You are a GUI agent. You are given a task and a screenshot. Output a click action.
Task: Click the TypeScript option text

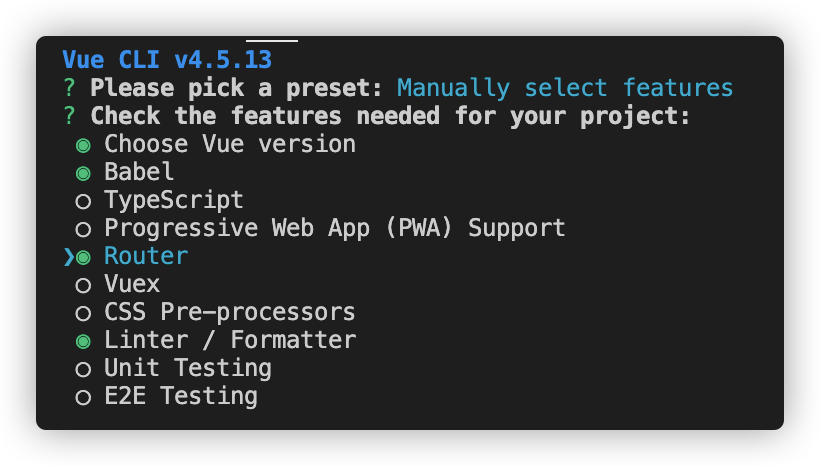[174, 200]
